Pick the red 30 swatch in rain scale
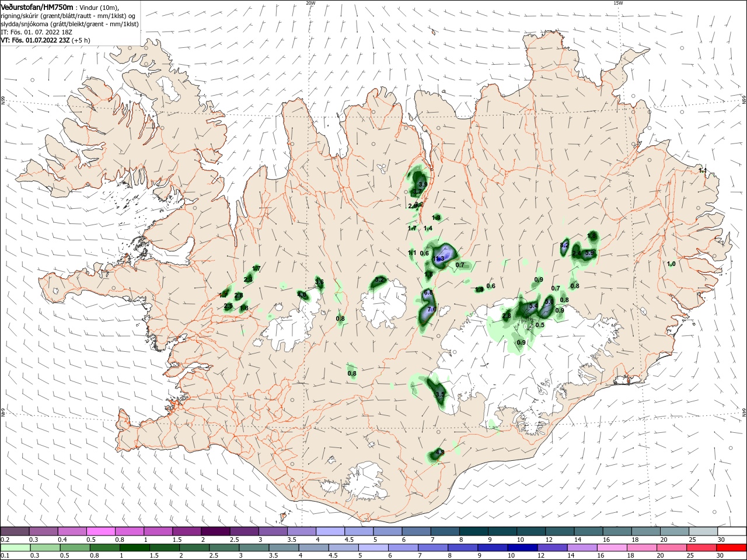The width and height of the screenshot is (747, 560). coord(732,548)
